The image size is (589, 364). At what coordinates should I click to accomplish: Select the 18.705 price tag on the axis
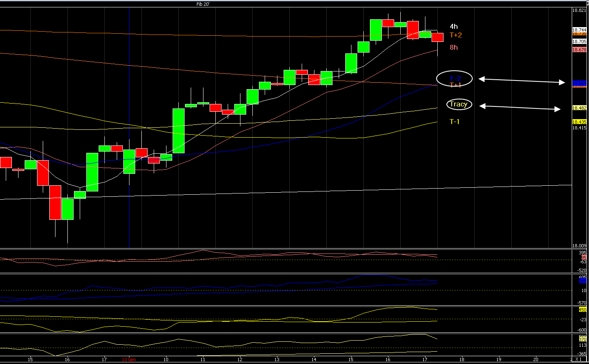(580, 41)
